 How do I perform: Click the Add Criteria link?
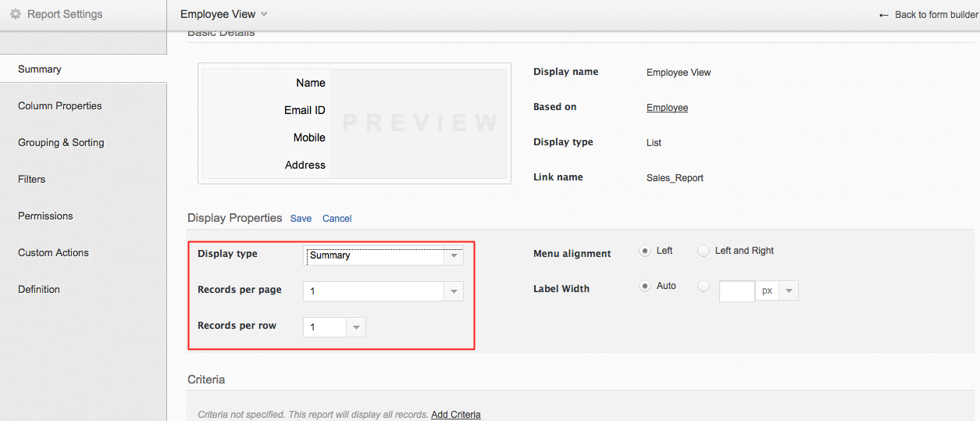pyautogui.click(x=455, y=415)
